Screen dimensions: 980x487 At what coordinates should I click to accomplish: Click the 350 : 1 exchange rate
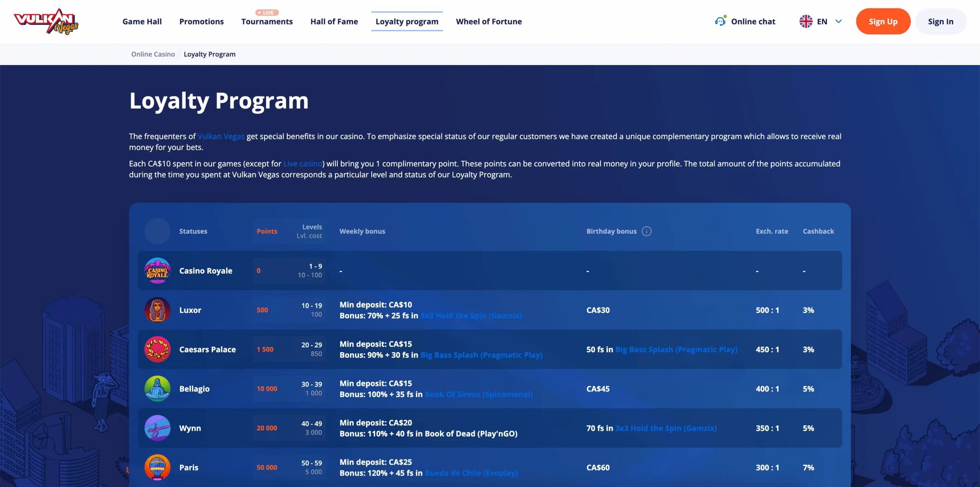click(x=767, y=428)
